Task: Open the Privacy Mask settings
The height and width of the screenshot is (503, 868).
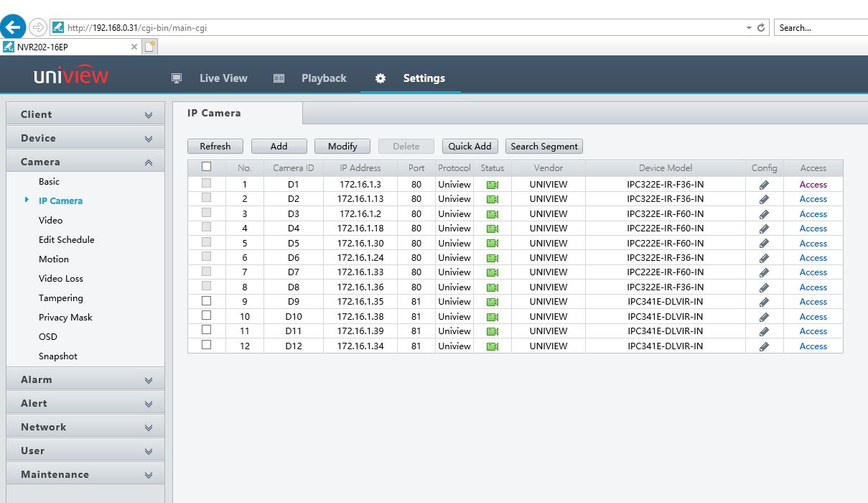Action: click(x=65, y=318)
